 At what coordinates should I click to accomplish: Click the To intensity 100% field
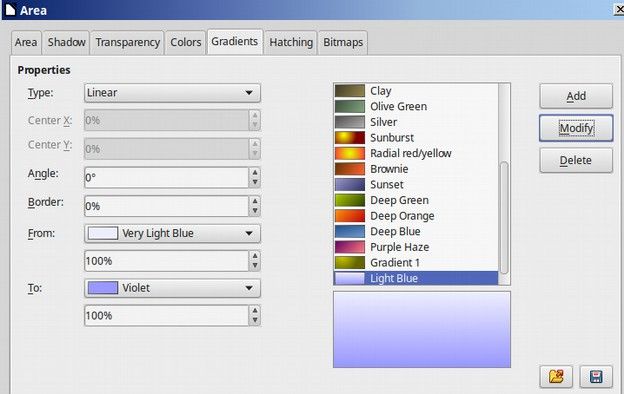point(167,316)
